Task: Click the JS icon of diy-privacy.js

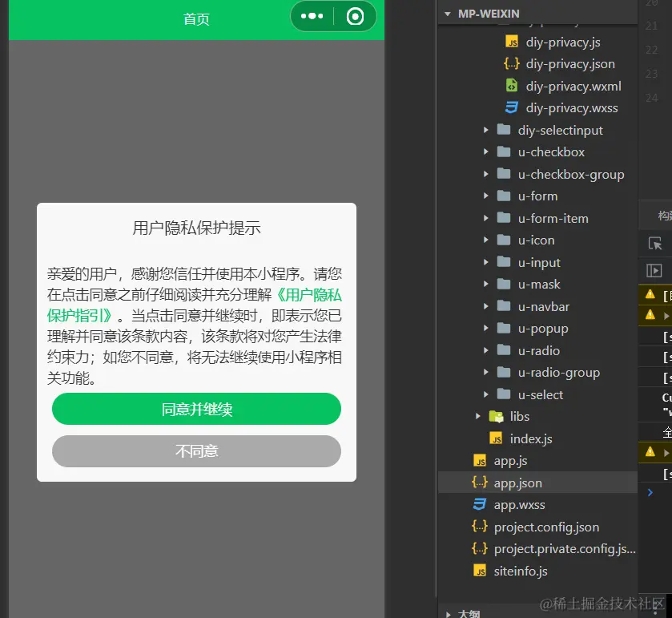Action: 512,42
